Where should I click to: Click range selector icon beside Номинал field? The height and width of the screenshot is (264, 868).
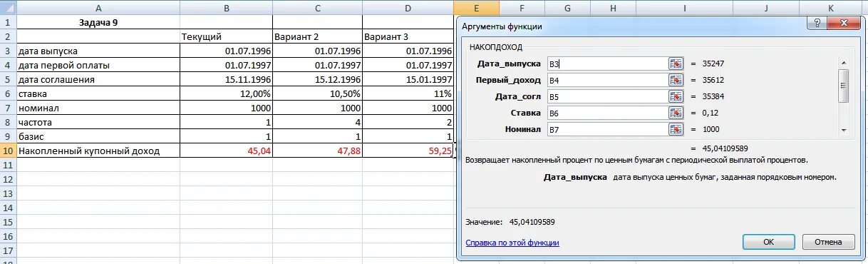coord(676,129)
